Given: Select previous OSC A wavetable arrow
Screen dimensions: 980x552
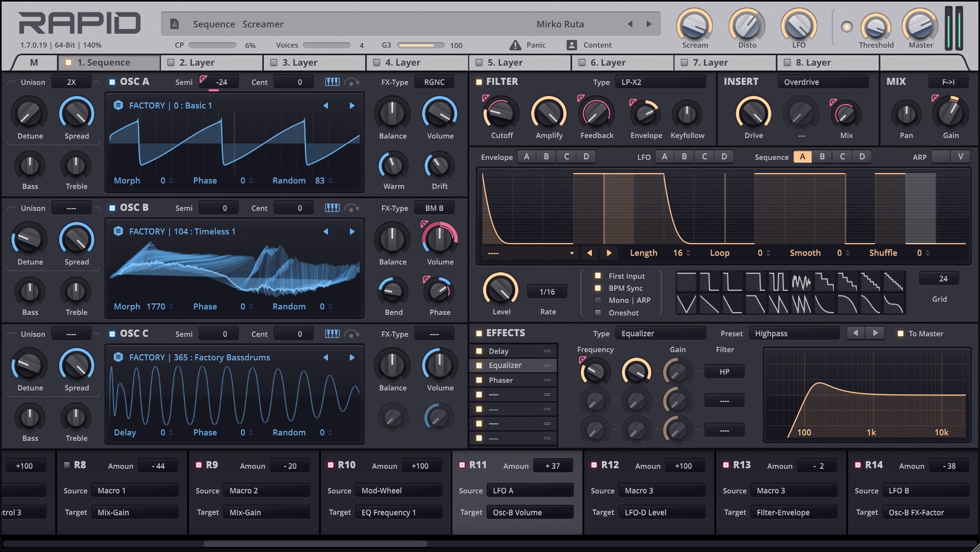Looking at the screenshot, I should [x=326, y=105].
